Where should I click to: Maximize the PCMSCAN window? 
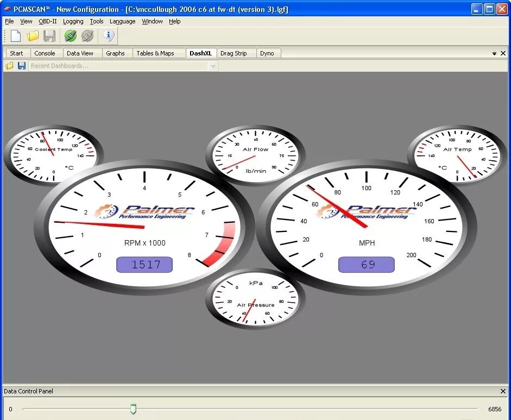[489, 9]
